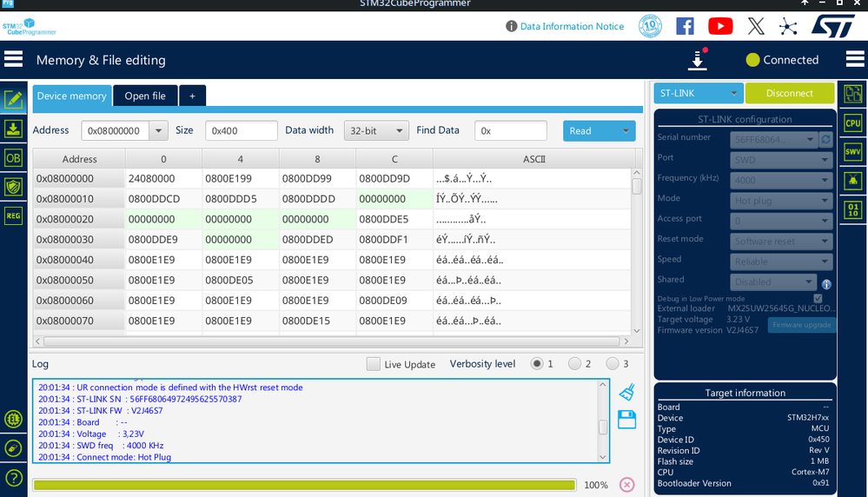Open the device compare icon in right sidebar

pos(853,94)
